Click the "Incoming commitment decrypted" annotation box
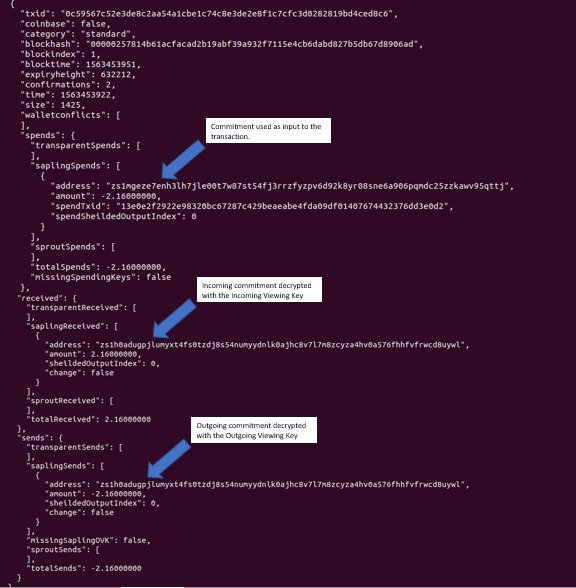The width and height of the screenshot is (576, 588). (x=259, y=290)
